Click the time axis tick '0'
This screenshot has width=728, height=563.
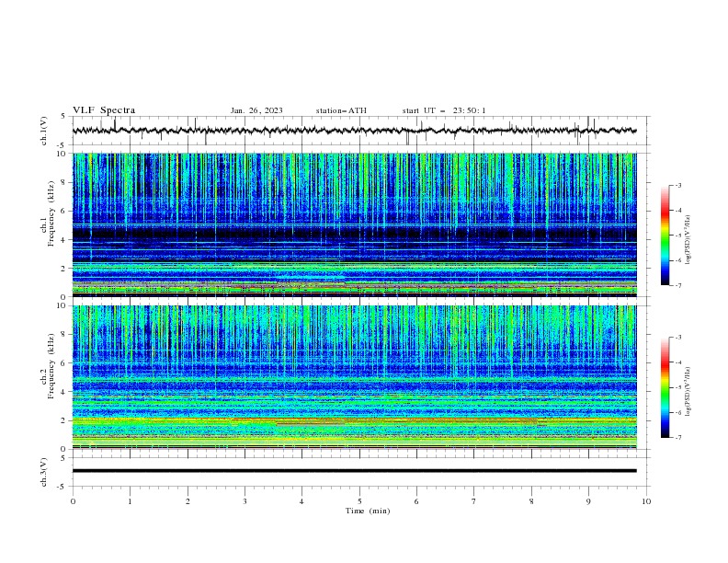pos(73,501)
